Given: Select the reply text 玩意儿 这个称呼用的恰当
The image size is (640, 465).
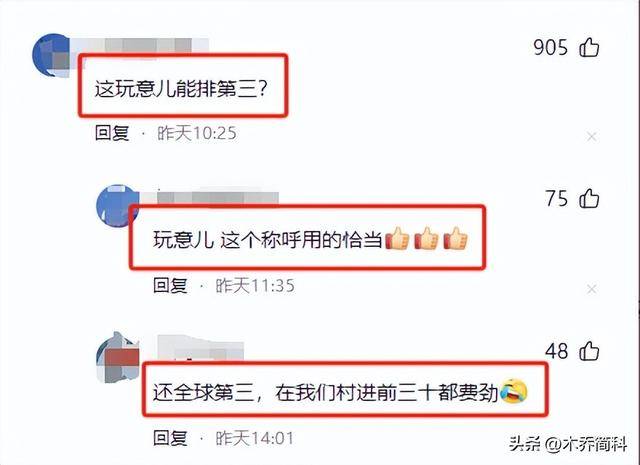Looking at the screenshot, I should coord(267,240).
